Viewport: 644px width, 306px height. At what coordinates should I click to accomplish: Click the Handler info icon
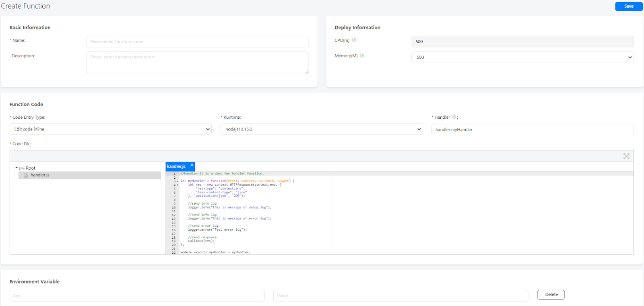pyautogui.click(x=454, y=117)
